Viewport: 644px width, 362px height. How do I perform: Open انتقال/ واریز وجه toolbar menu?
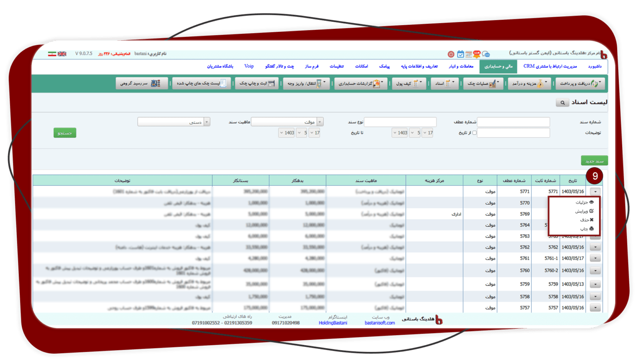[306, 83]
